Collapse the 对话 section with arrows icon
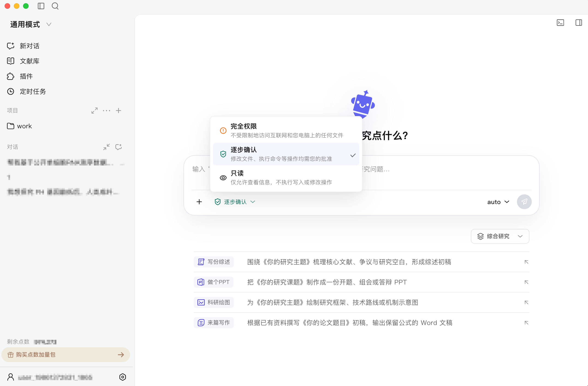 (107, 147)
